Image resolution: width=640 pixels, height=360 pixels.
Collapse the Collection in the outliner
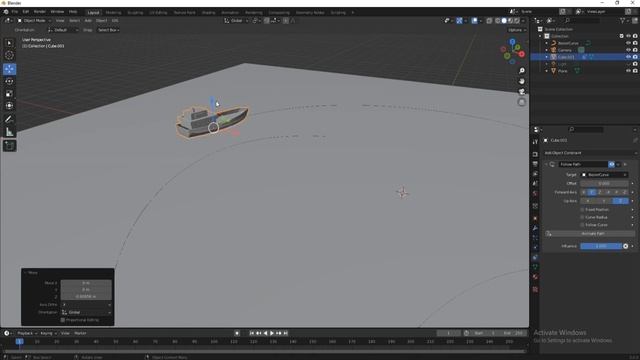[540, 36]
